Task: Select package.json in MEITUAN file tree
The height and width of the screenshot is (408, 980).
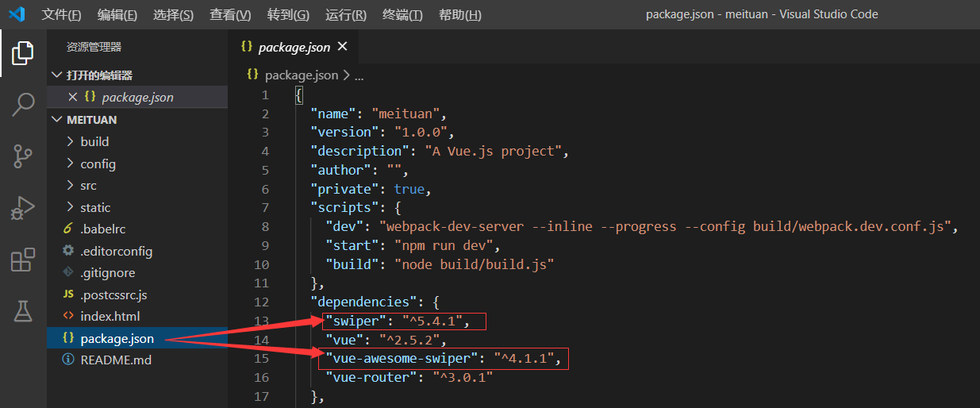Action: point(137,338)
